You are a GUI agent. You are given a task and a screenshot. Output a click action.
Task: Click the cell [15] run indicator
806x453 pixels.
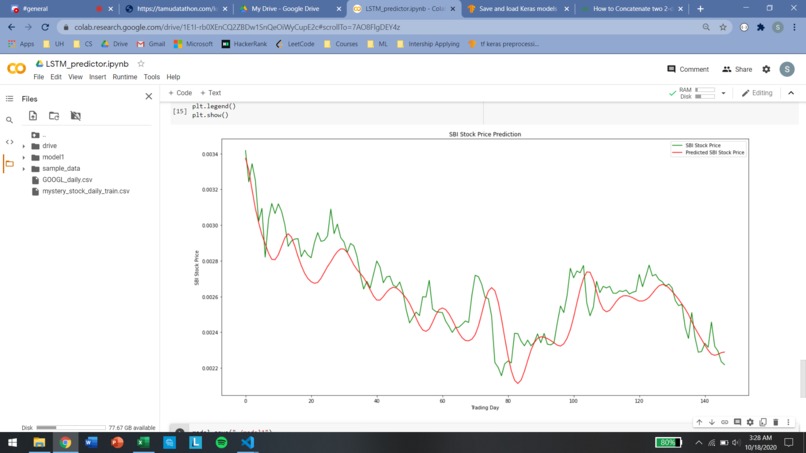(179, 111)
